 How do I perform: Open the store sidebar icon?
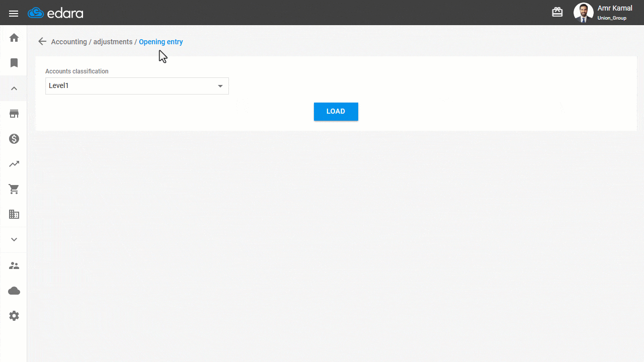(x=14, y=114)
